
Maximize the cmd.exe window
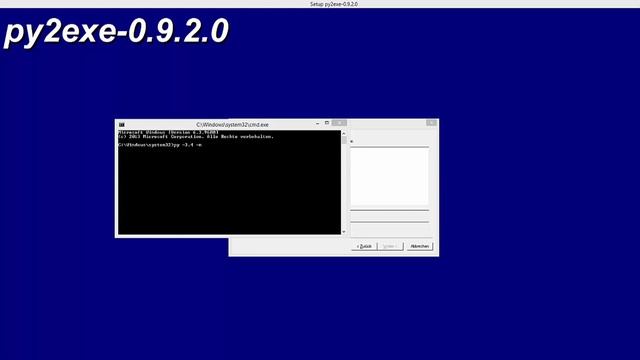327,123
